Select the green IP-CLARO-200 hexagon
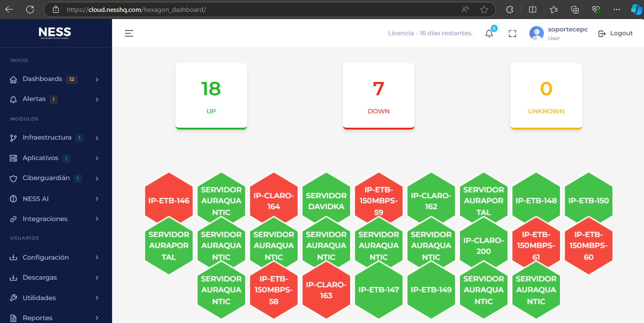This screenshot has height=323, width=644. (x=483, y=246)
